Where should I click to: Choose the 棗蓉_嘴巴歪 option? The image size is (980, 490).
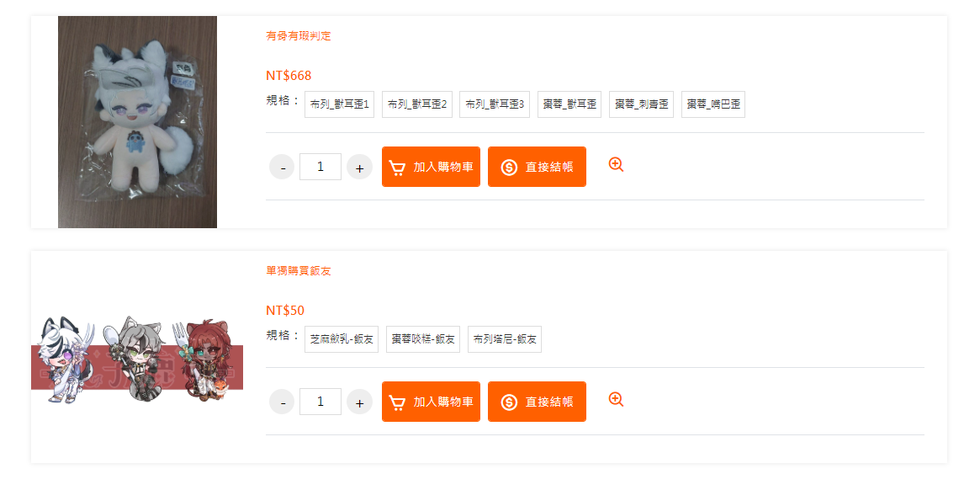(x=713, y=104)
